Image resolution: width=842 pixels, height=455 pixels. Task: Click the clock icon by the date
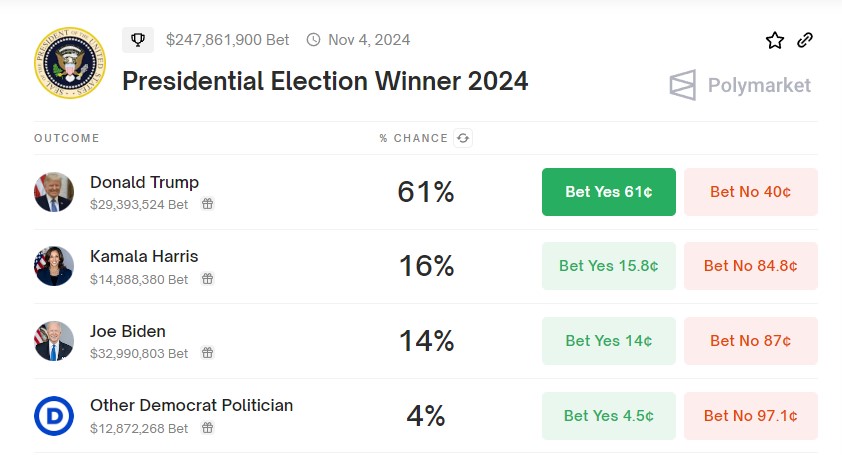(313, 40)
